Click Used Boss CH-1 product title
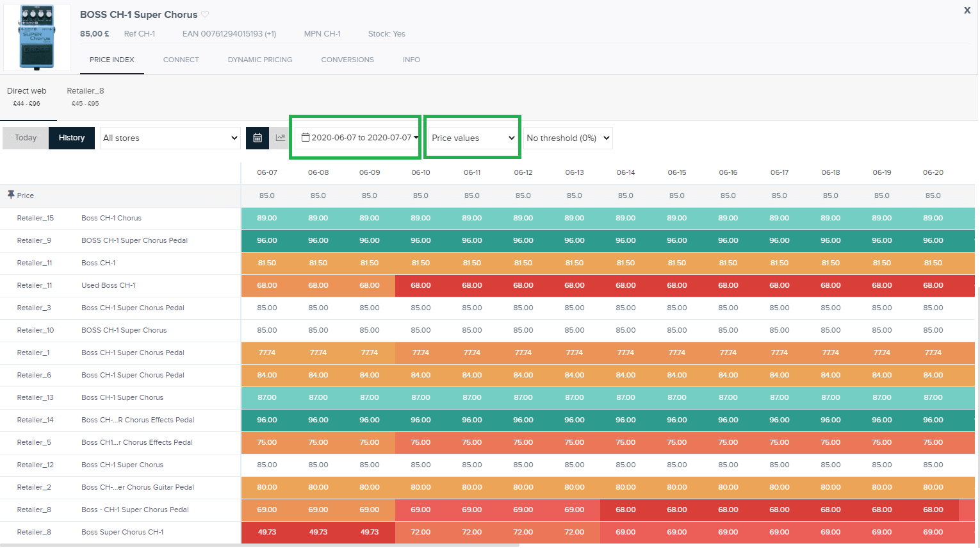This screenshot has height=548, width=980. (x=108, y=285)
